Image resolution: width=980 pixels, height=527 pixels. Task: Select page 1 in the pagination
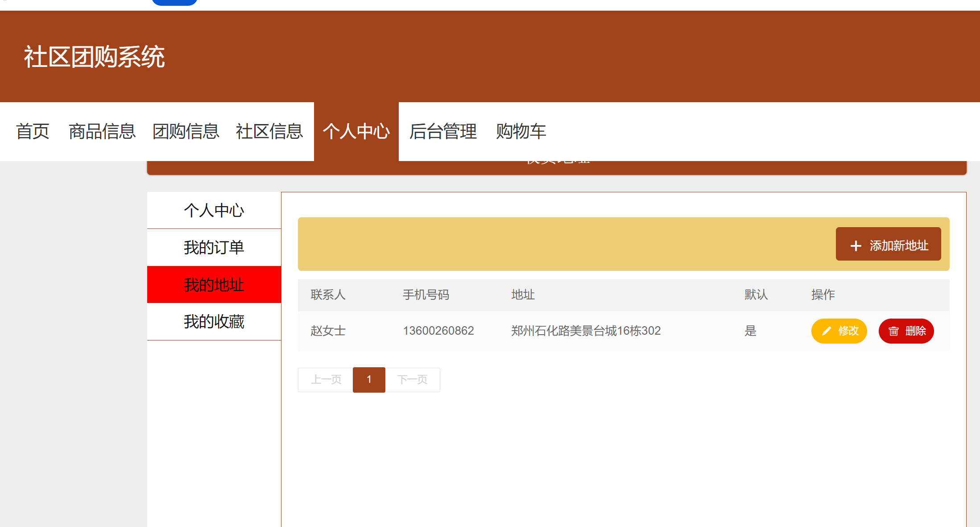point(369,380)
